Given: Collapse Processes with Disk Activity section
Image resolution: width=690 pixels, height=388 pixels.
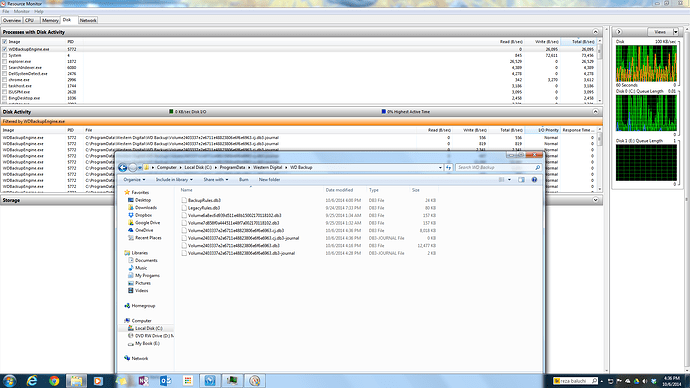Looking at the screenshot, I should click(595, 32).
